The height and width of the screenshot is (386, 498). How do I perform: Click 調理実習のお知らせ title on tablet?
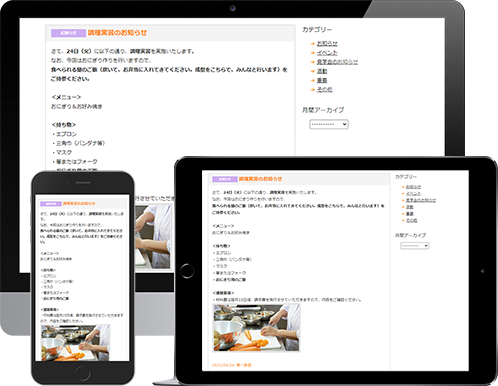tap(260, 179)
